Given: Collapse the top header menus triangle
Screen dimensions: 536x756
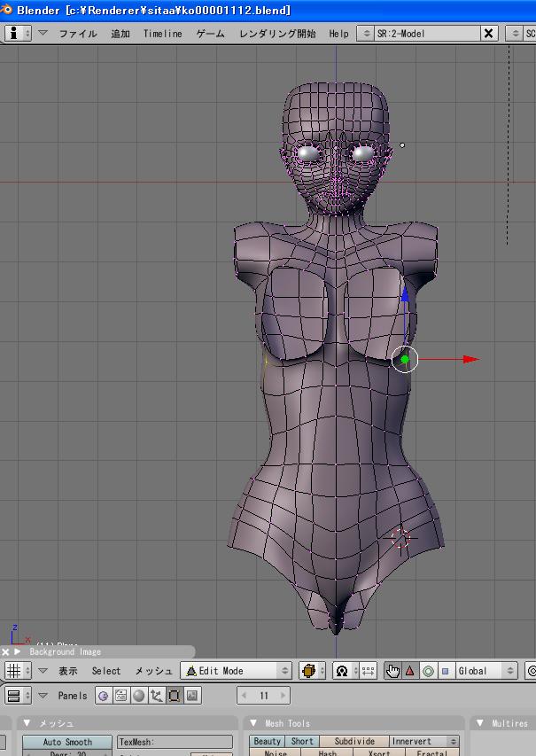Looking at the screenshot, I should pyautogui.click(x=43, y=33).
